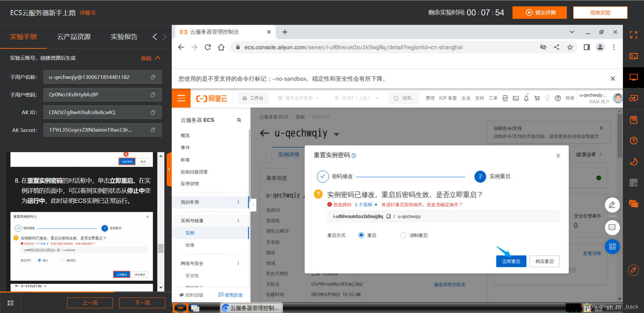Expand the instance name u-qechwqiy dropdown
The height and width of the screenshot is (313, 644).
(336, 134)
